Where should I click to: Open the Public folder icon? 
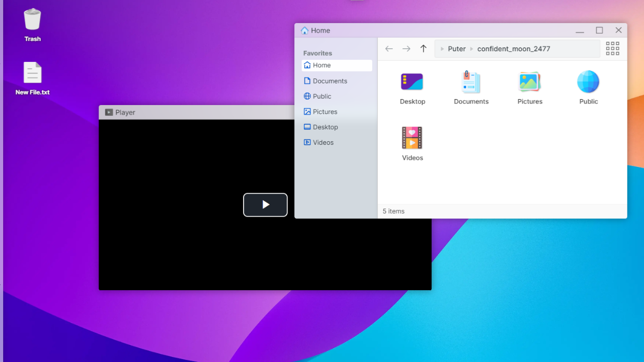tap(588, 82)
